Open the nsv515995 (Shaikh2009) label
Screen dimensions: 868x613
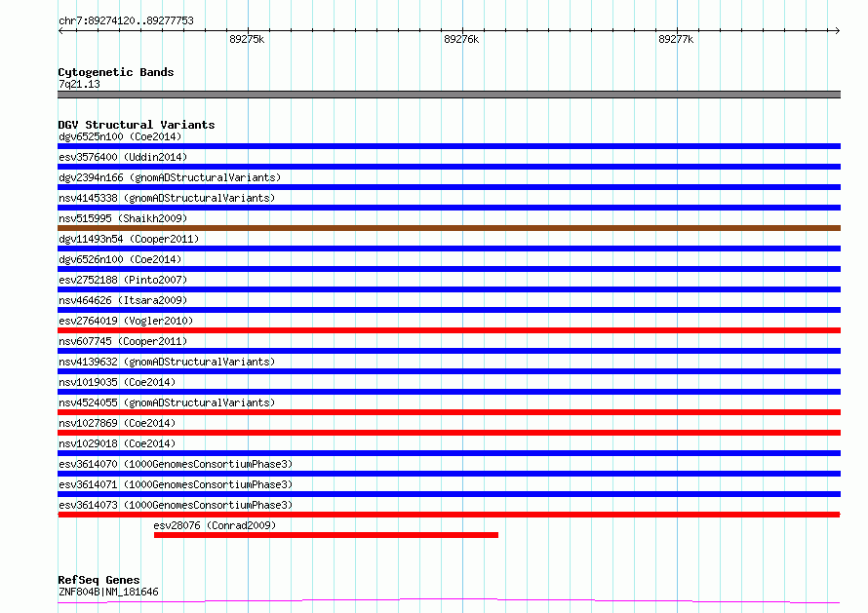point(123,218)
